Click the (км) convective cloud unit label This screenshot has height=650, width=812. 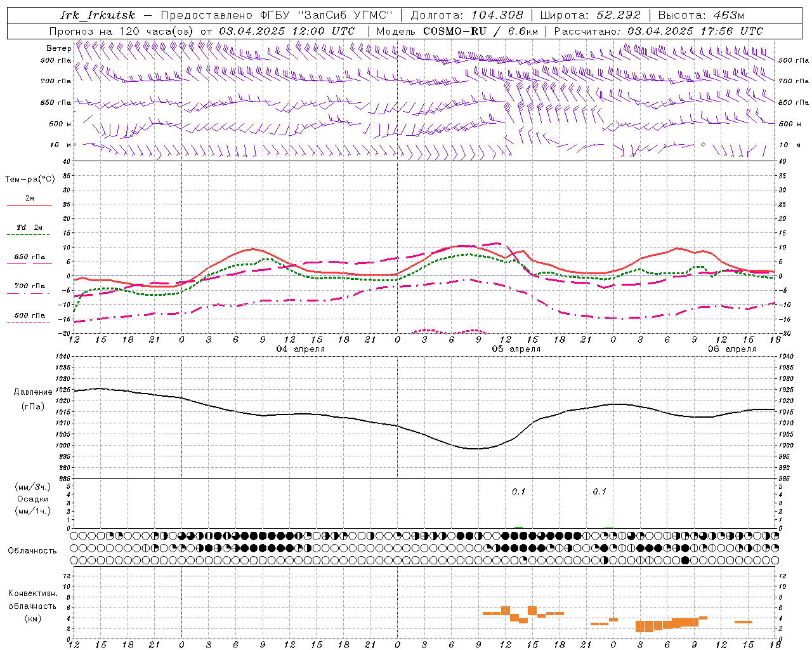point(33,618)
